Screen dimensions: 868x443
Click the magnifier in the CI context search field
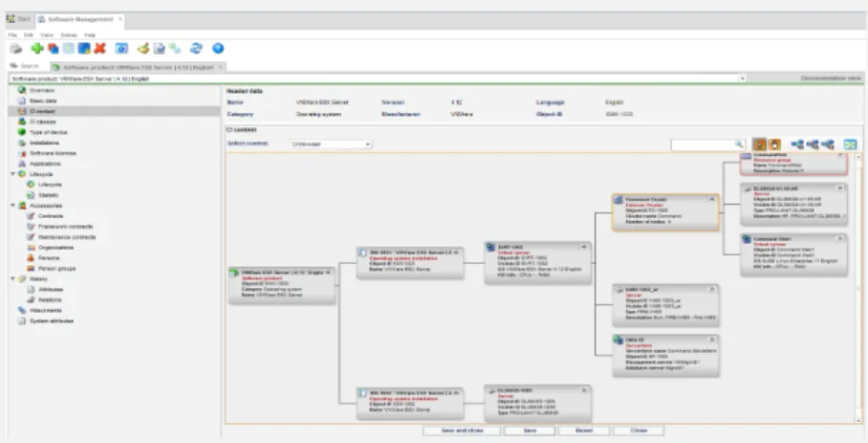(739, 144)
